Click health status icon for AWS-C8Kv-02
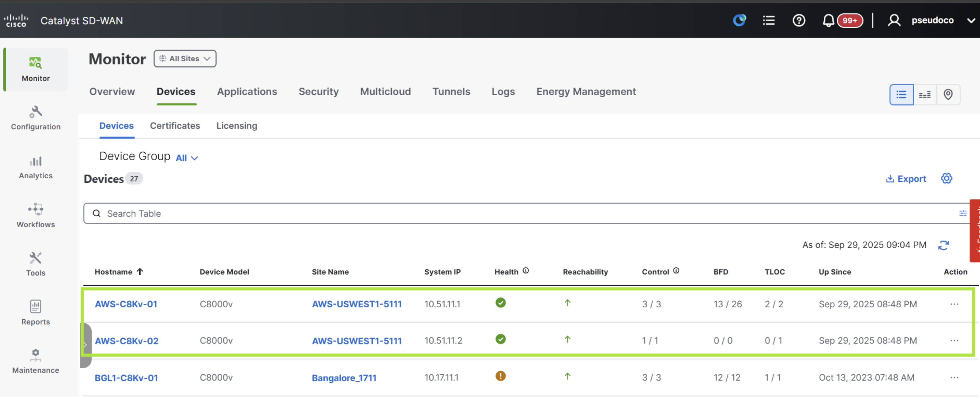The image size is (980, 398). click(500, 339)
